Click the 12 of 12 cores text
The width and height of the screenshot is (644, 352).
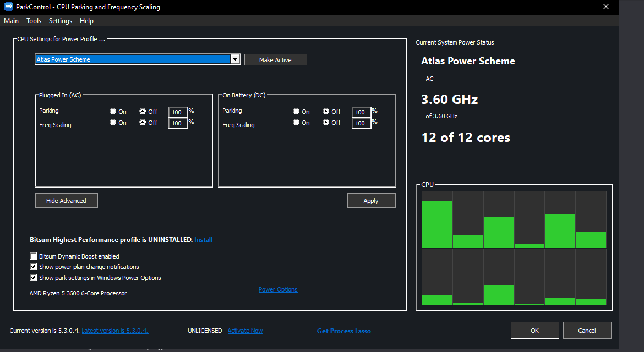pyautogui.click(x=466, y=137)
